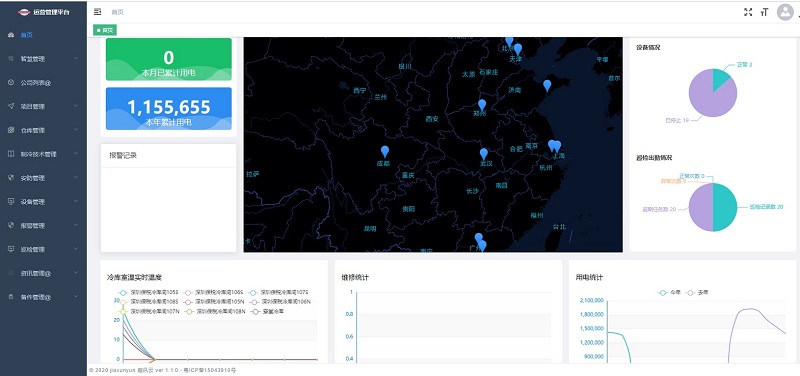
Task: Click the 巡检出勤情况 panel heading
Action: coord(654,158)
